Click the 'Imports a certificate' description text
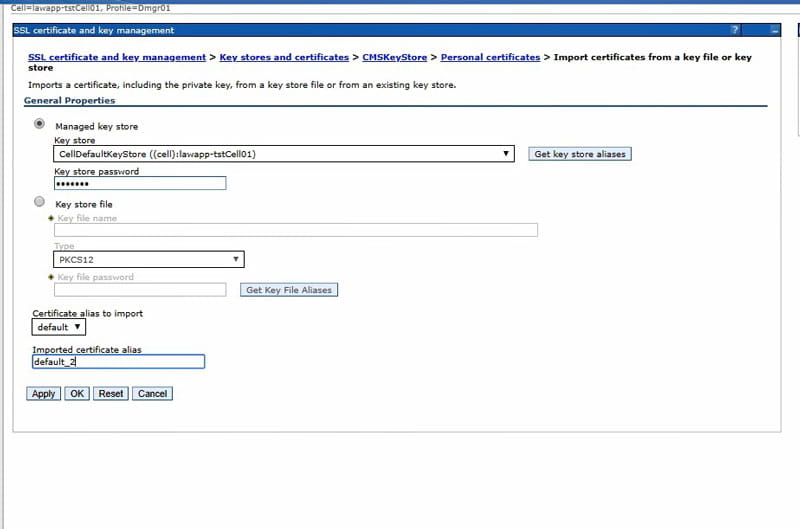The width and height of the screenshot is (800, 529). [242, 85]
